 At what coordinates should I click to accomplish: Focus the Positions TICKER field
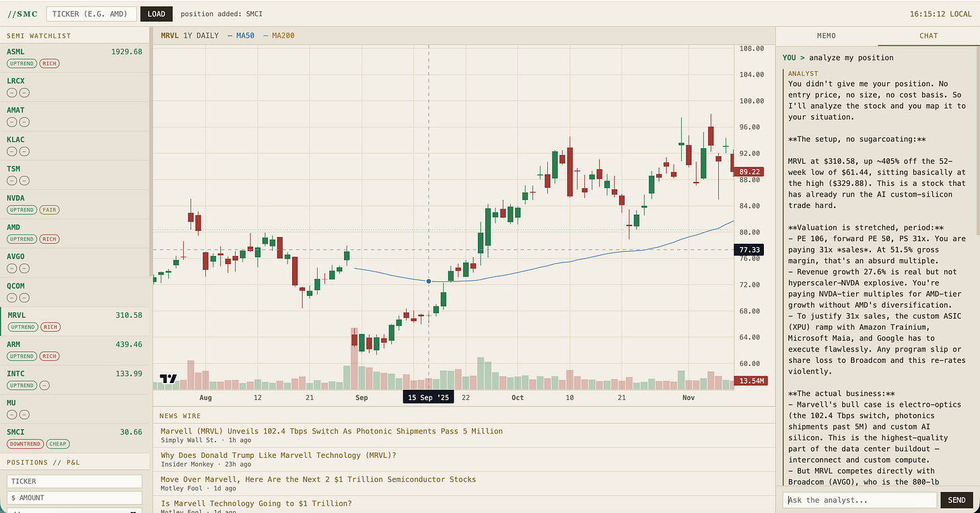click(x=74, y=481)
